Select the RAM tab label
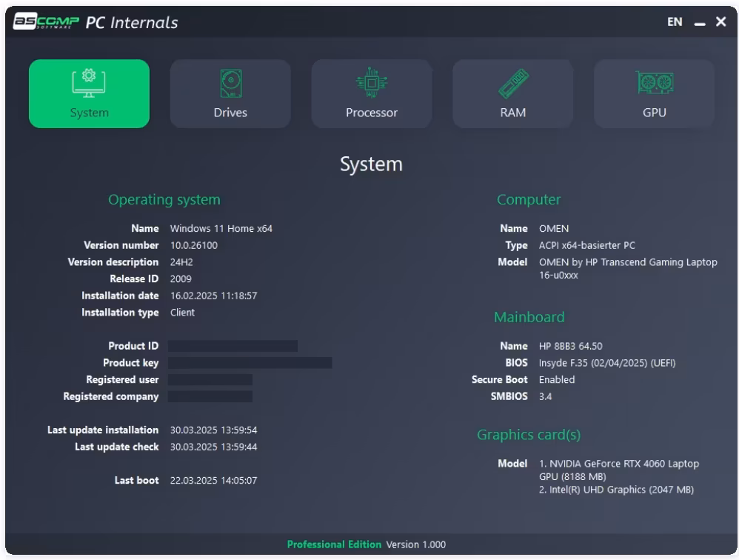Viewport: 739px width, 560px height. 513,113
